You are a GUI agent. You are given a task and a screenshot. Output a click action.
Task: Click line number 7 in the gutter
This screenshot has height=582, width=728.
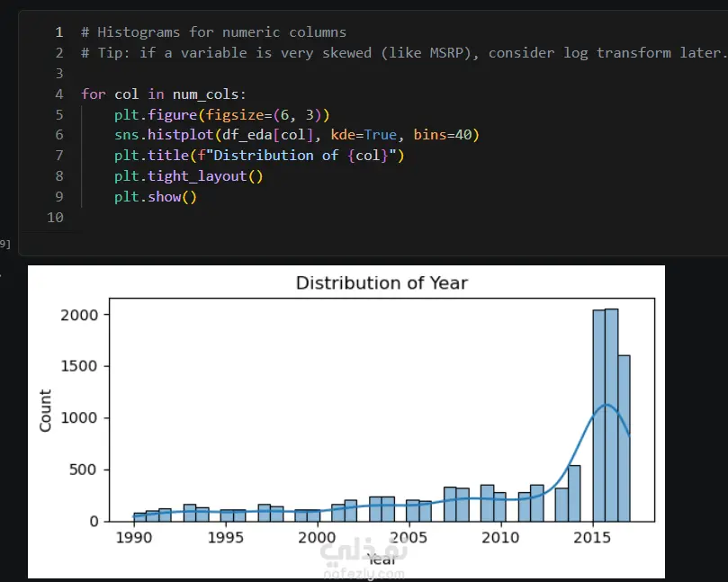(59, 156)
